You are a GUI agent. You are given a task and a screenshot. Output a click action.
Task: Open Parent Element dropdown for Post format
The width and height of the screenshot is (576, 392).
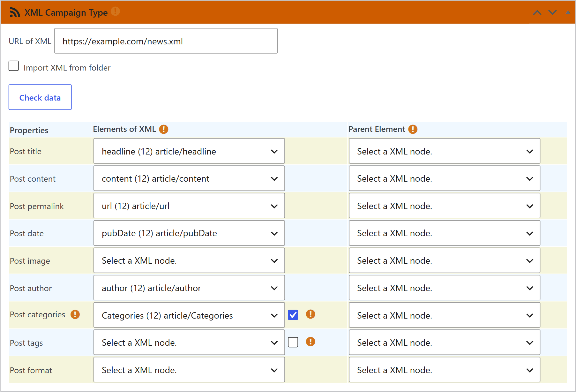tap(445, 370)
